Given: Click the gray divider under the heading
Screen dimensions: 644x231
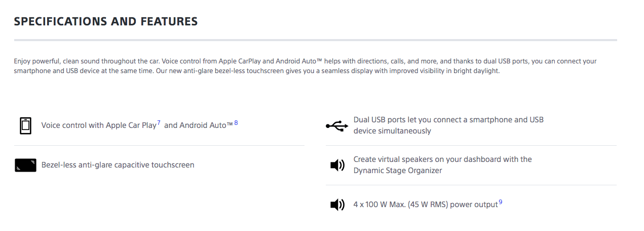Looking at the screenshot, I should point(316,40).
